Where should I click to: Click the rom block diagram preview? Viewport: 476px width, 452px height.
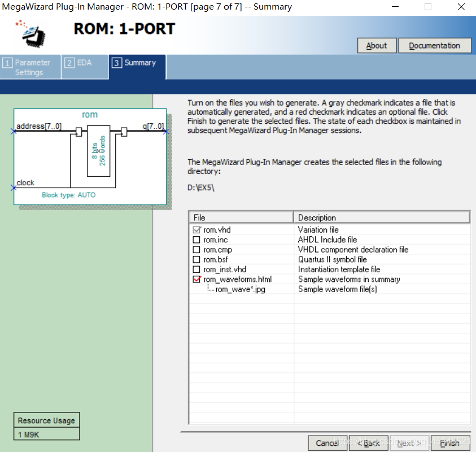[90, 157]
